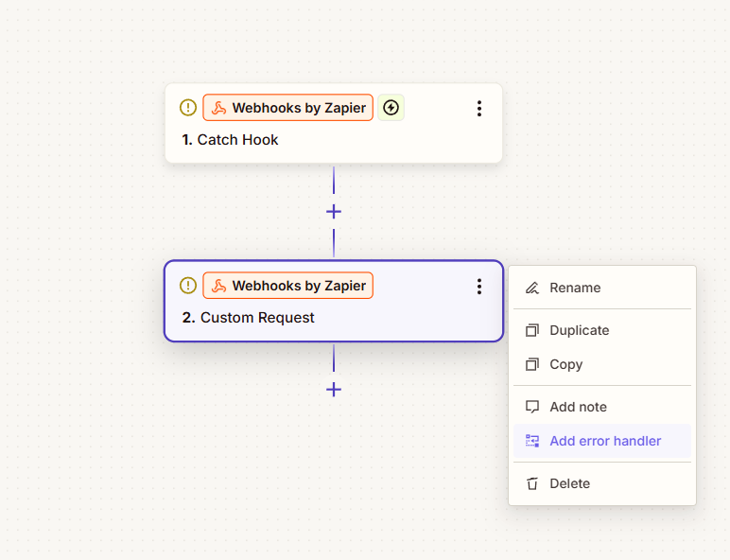Select the Add error handler text label

(x=605, y=441)
